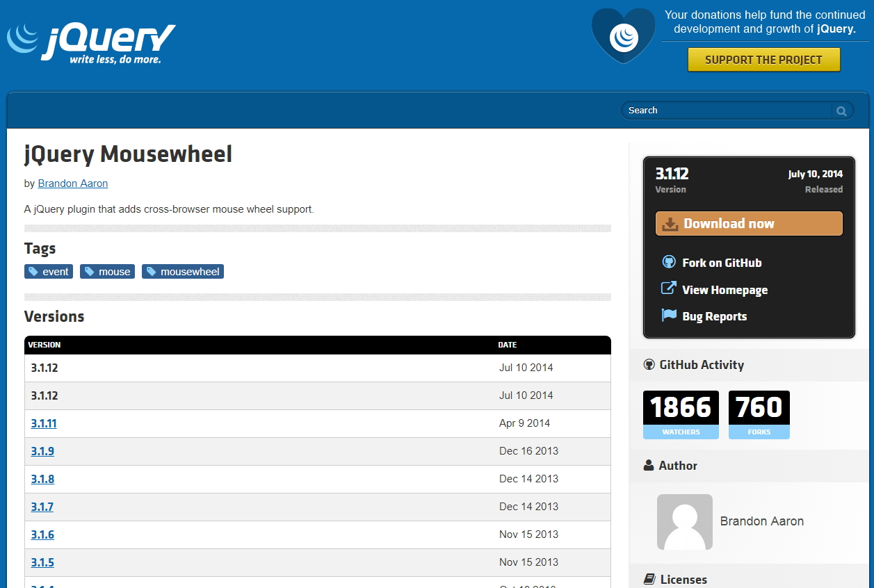874x588 pixels.
Task: Open version 3.1.7 link
Action: 42,507
